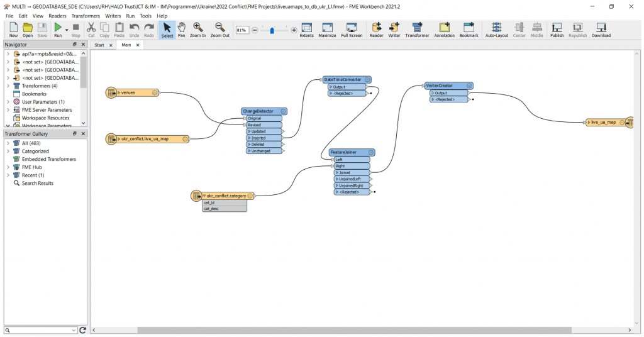This screenshot has height=337, width=644.
Task: Select the venues reader feature type
Action: pos(132,93)
